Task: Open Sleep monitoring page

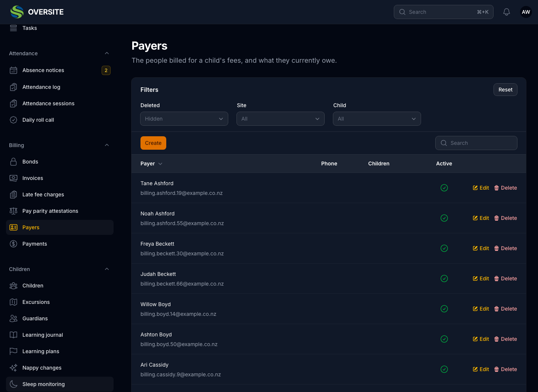Action: (60, 384)
